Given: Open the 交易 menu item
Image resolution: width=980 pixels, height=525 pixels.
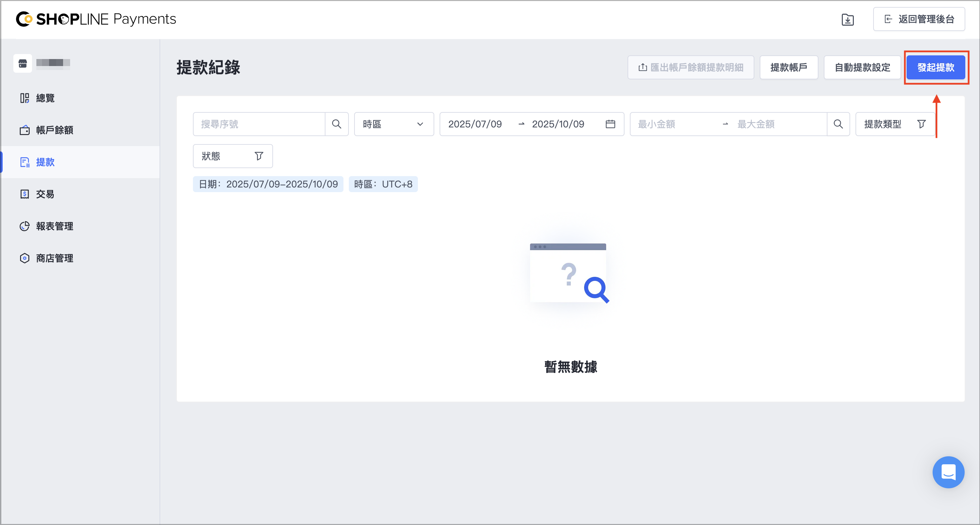Looking at the screenshot, I should [x=80, y=194].
